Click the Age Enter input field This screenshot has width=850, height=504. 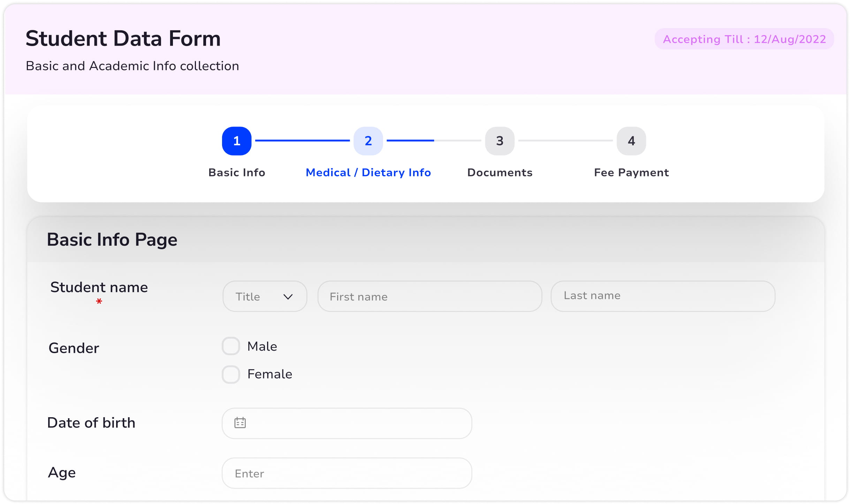pyautogui.click(x=347, y=473)
